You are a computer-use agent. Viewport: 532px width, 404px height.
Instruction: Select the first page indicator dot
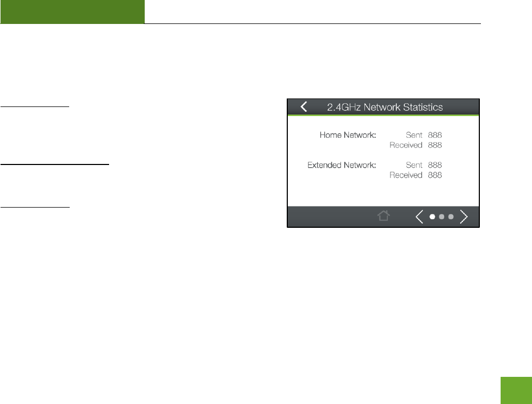point(432,217)
